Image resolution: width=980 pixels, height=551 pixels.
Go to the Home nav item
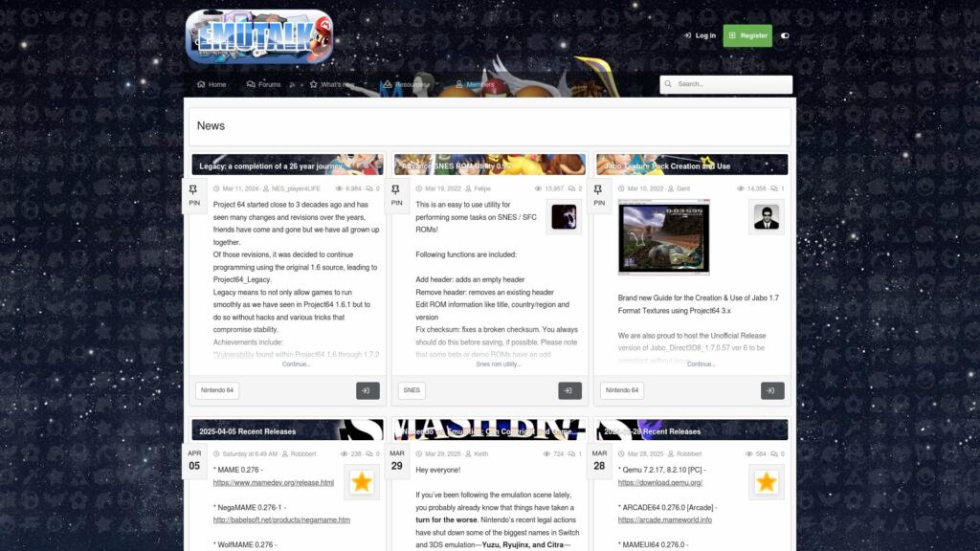212,84
